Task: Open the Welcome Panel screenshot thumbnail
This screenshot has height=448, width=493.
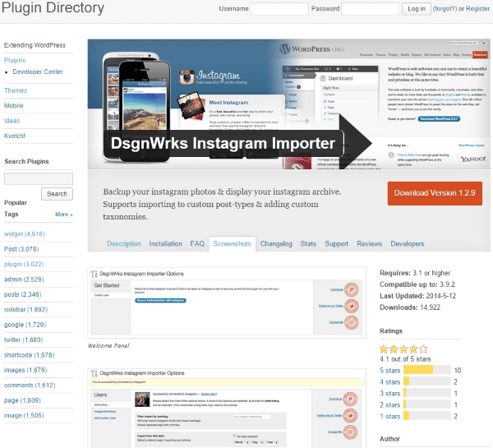Action: point(227,303)
